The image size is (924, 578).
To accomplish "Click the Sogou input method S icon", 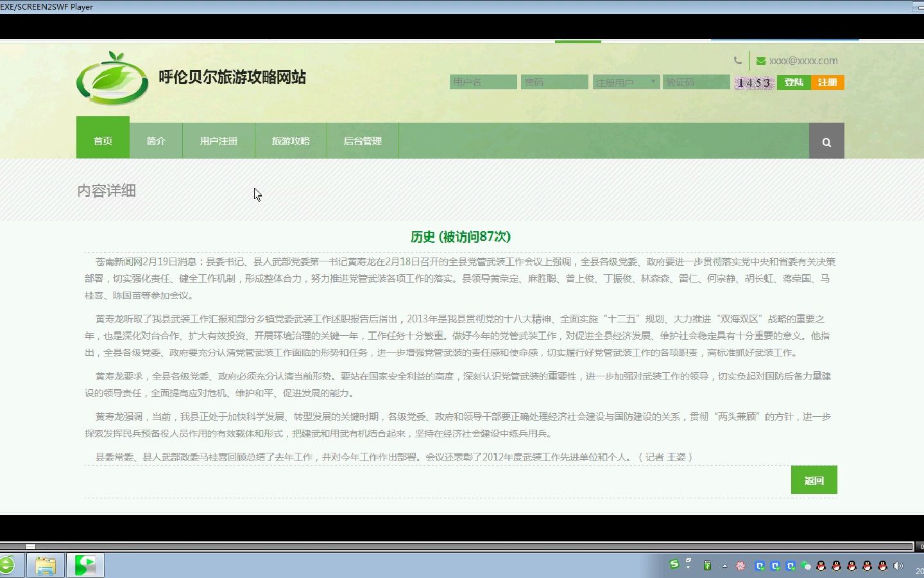I will pos(675,564).
